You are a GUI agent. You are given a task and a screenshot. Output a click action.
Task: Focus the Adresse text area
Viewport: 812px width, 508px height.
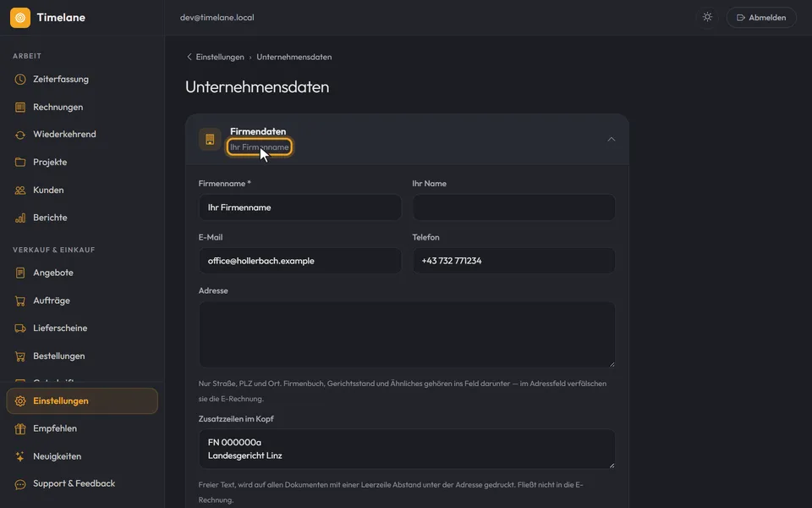click(x=407, y=335)
